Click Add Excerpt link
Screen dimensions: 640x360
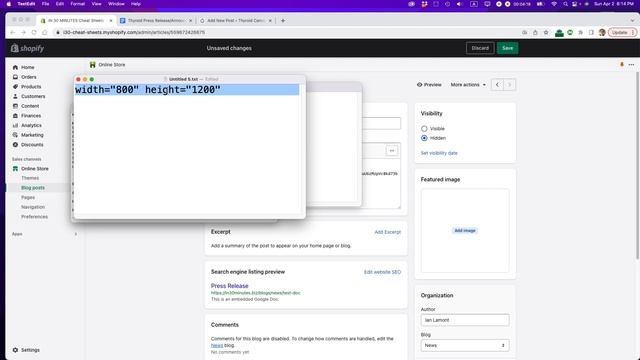(388, 232)
